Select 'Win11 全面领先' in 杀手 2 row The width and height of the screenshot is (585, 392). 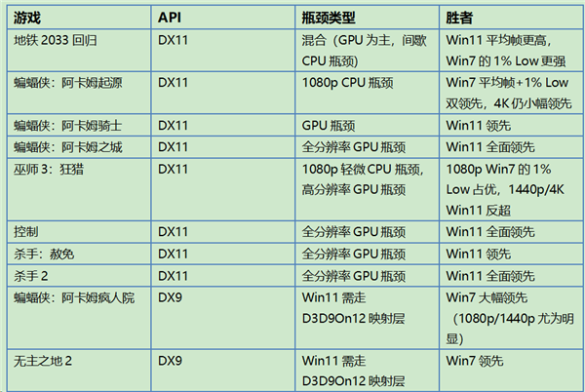click(512, 276)
